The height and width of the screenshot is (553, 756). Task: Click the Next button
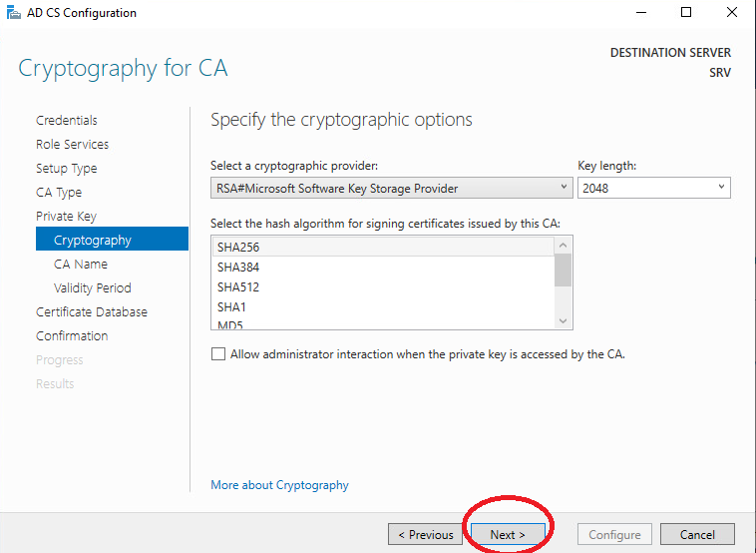pos(508,535)
